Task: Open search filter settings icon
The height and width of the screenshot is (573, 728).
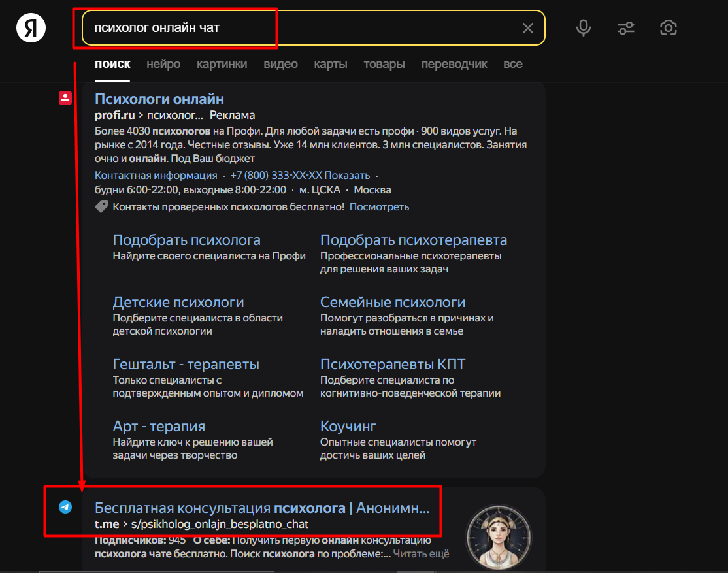Action: click(625, 27)
